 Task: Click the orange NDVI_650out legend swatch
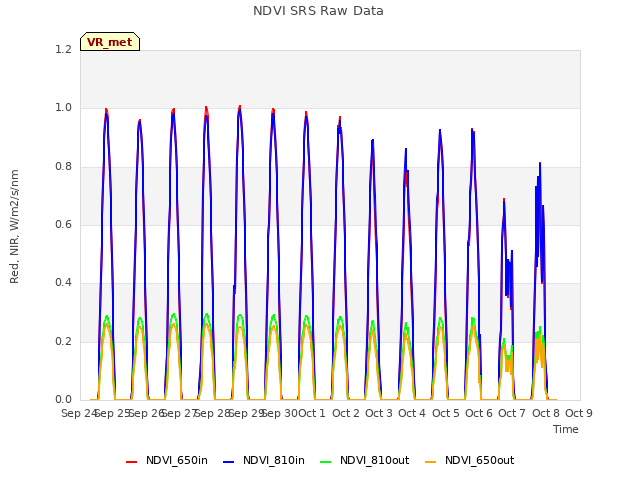pyautogui.click(x=431, y=462)
